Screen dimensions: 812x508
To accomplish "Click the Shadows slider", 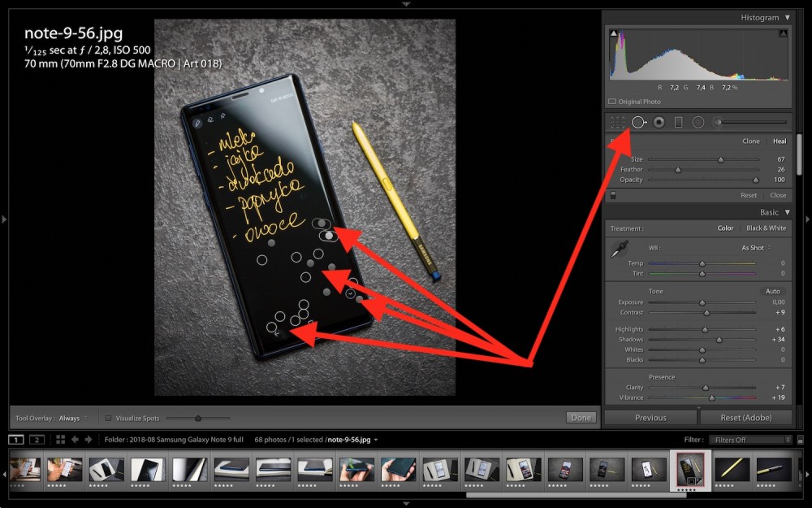I will coord(702,340).
